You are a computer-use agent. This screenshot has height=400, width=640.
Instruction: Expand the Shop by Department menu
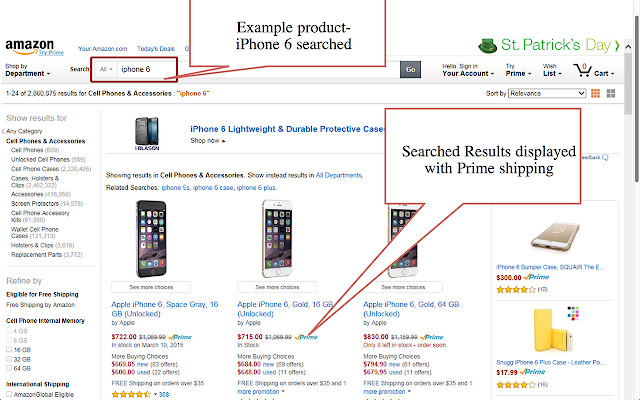pyautogui.click(x=27, y=70)
